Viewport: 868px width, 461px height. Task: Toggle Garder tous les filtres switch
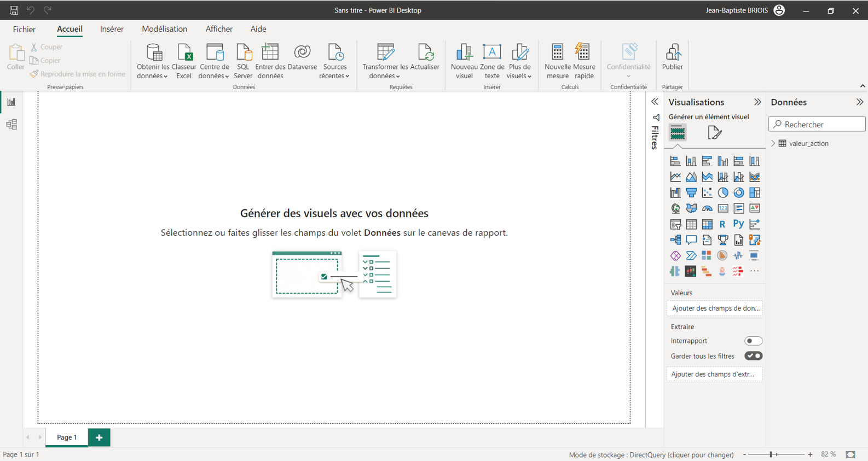click(x=753, y=356)
